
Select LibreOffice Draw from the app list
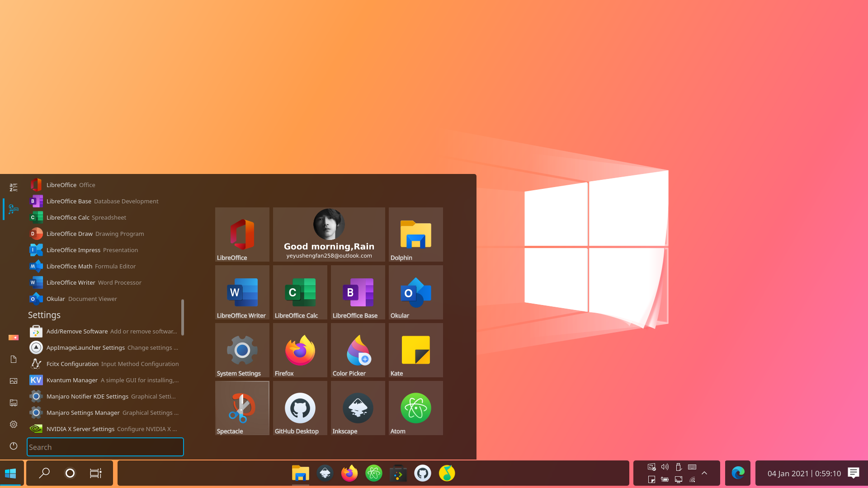104,234
